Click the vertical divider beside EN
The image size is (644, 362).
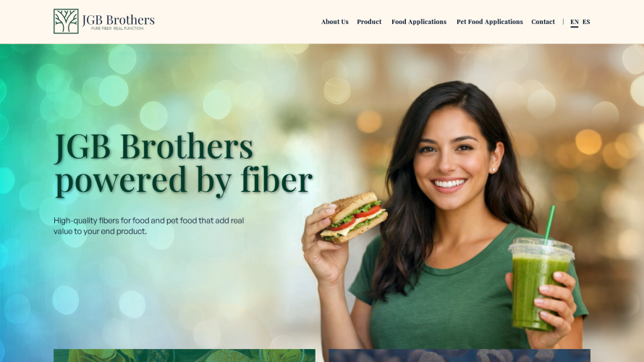(563, 22)
